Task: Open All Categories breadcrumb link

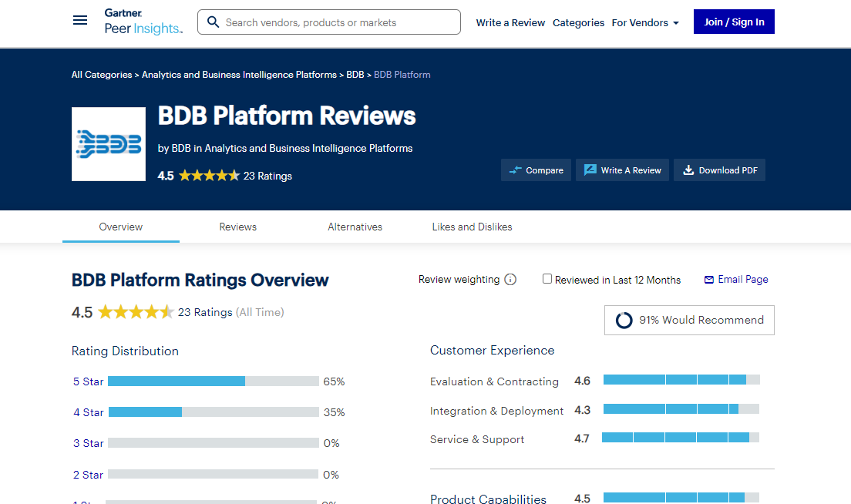Action: point(102,74)
